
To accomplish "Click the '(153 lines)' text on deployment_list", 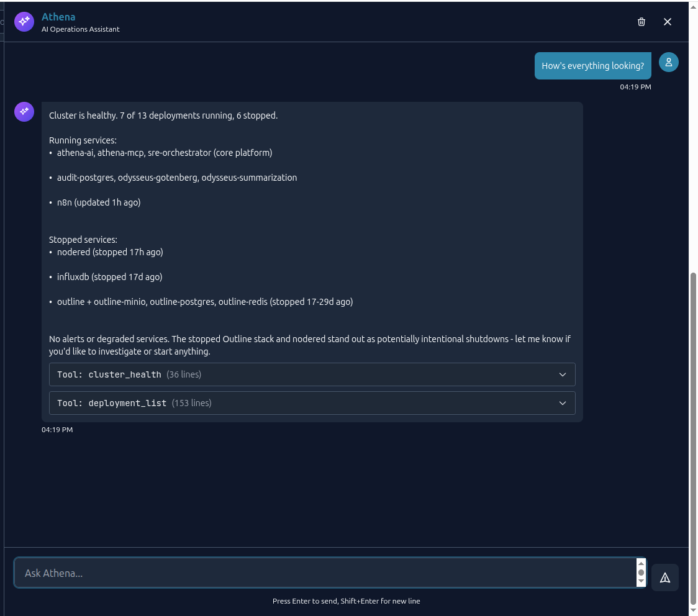I will [194, 403].
